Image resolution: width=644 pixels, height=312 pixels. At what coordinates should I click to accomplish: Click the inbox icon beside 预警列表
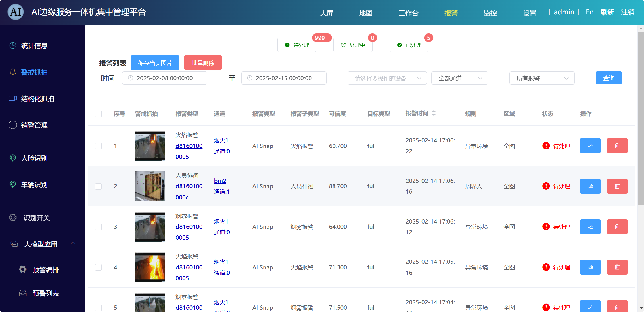23,293
